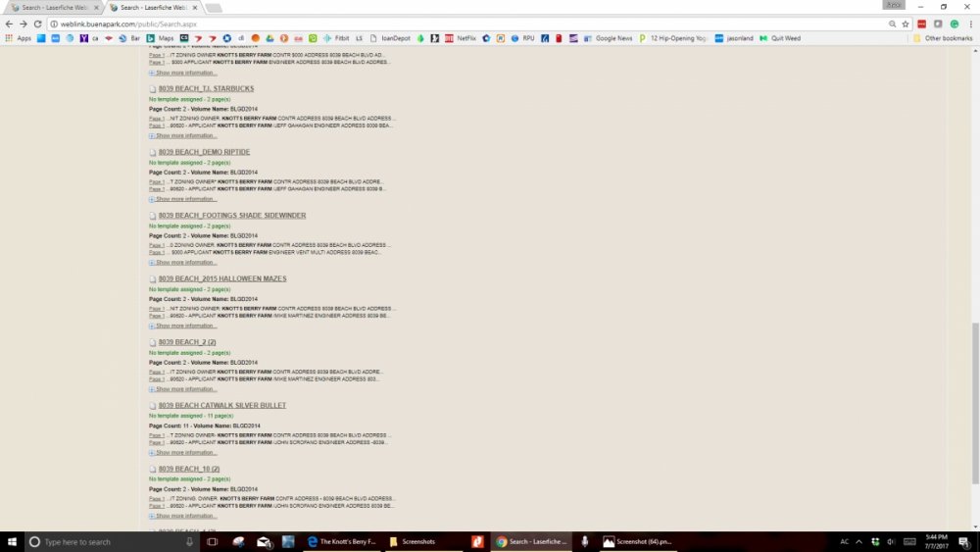980x552 pixels.
Task: Click the zoom magnifier icon in address bar
Action: click(x=892, y=24)
